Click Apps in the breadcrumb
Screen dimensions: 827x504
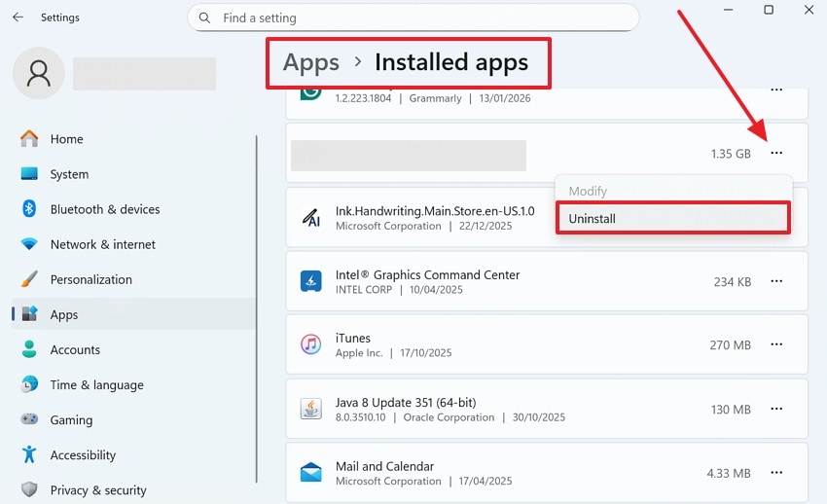click(x=311, y=62)
